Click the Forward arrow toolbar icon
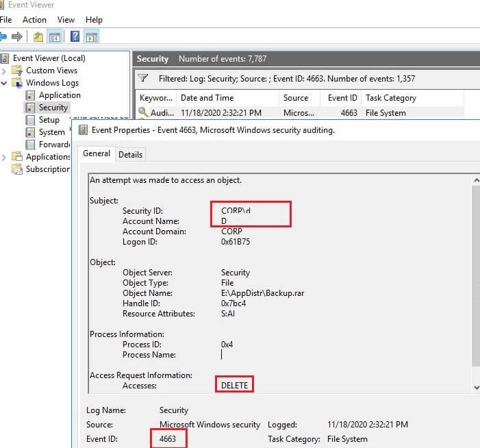Viewport: 480px width, 448px height. tap(17, 37)
